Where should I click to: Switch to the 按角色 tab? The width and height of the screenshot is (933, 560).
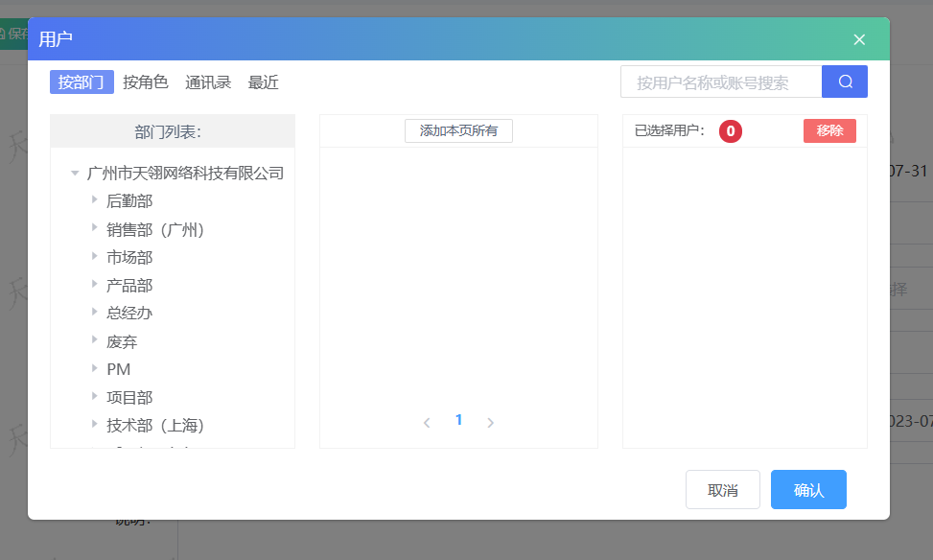(x=146, y=82)
